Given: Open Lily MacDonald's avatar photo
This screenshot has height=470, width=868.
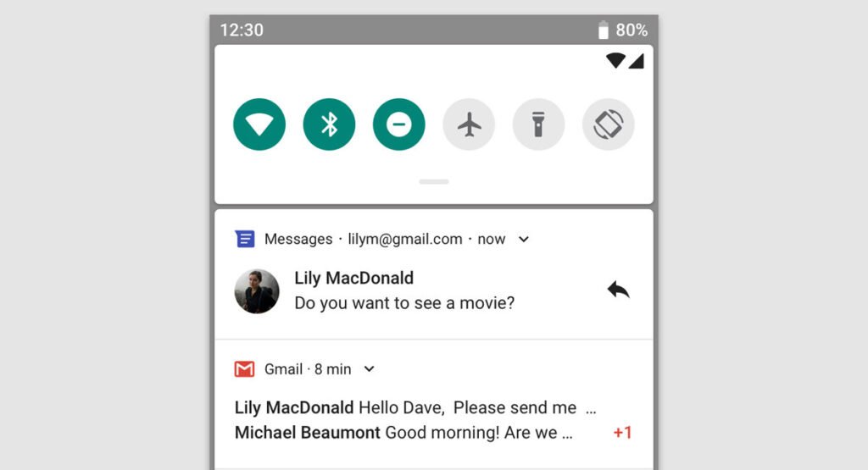Looking at the screenshot, I should coord(257,291).
